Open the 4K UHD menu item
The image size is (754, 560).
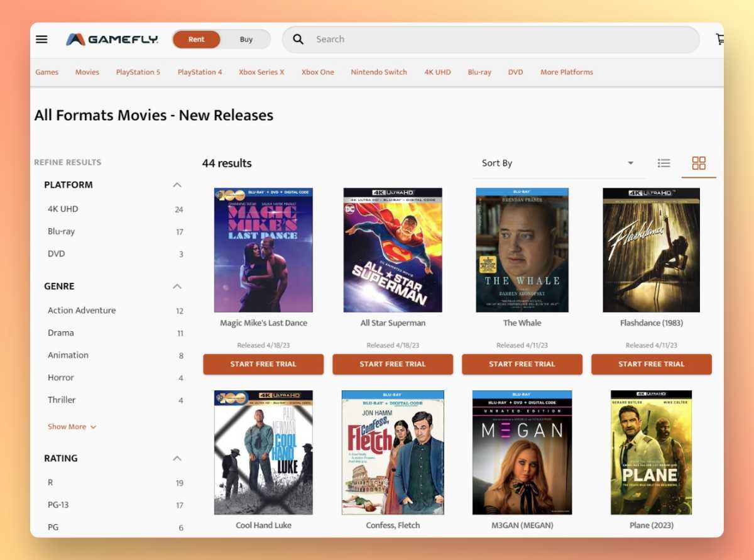pyautogui.click(x=437, y=72)
